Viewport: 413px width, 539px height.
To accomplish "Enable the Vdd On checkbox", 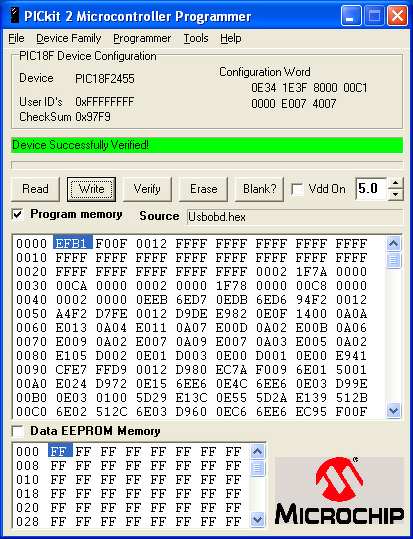I will click(297, 189).
